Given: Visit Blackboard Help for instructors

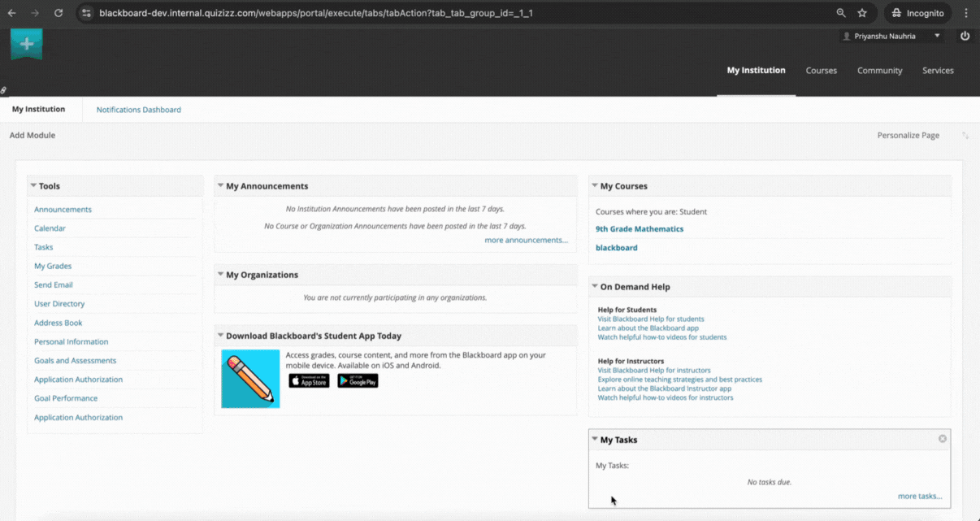Looking at the screenshot, I should coord(654,371).
